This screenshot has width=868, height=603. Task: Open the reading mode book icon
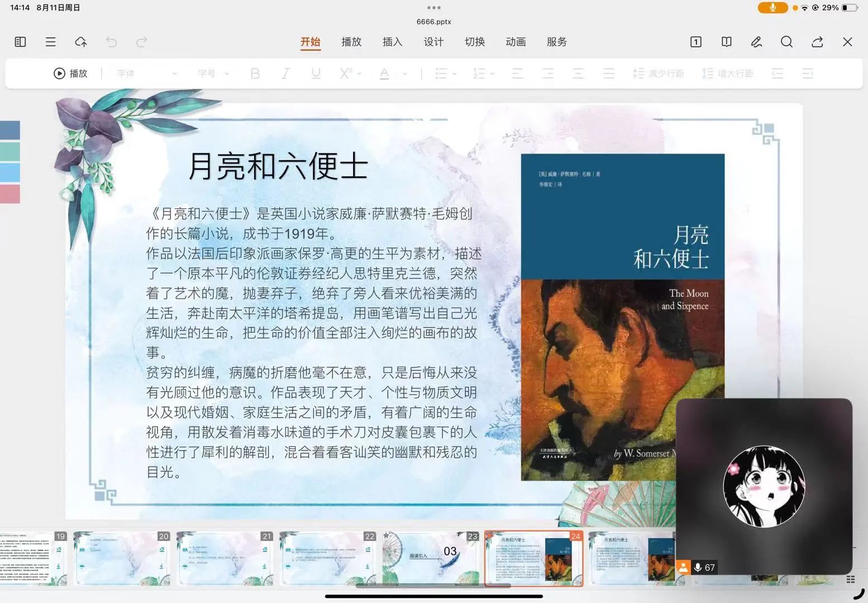[726, 42]
